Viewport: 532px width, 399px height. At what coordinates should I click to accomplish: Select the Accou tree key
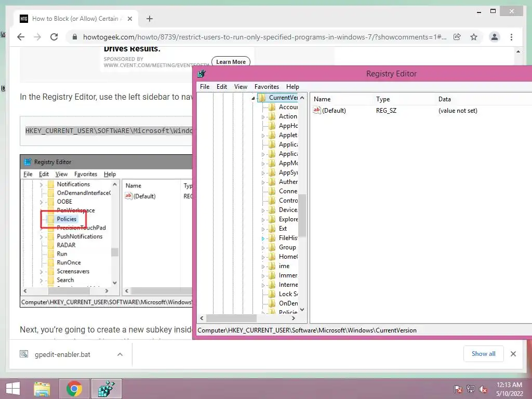pos(288,107)
